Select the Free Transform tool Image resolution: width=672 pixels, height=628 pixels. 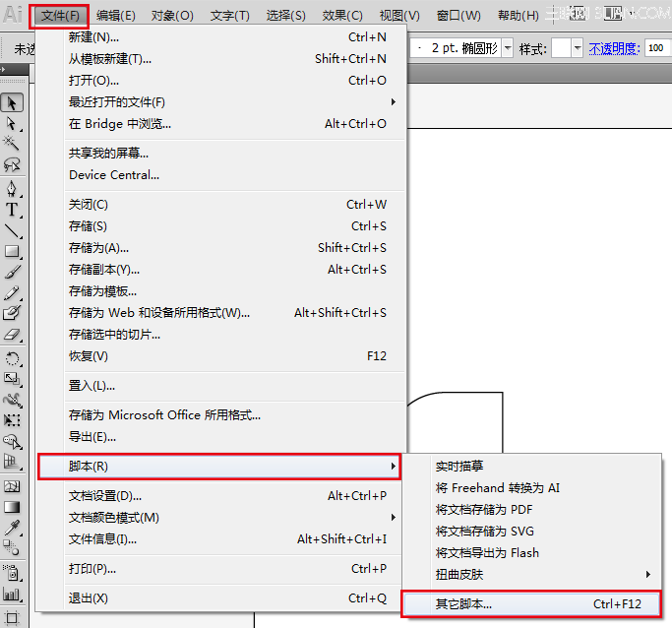[x=12, y=420]
